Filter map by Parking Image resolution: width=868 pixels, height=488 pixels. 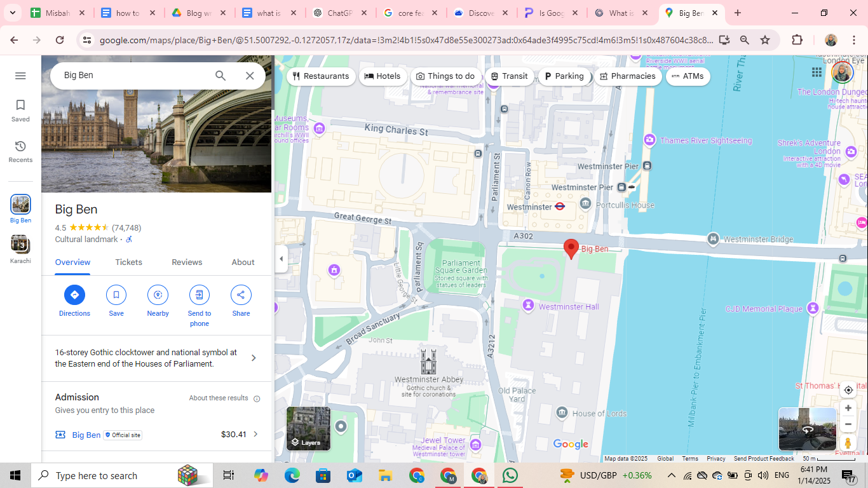[564, 76]
